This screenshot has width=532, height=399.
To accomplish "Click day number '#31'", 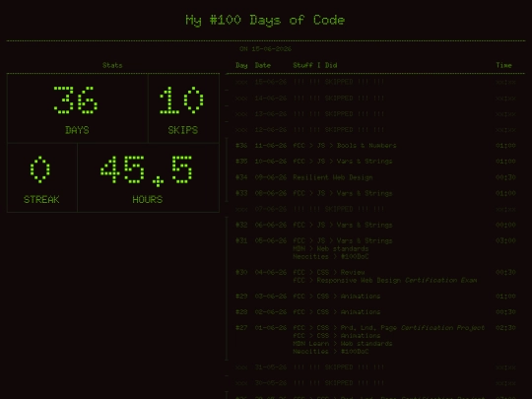I will click(x=241, y=240).
